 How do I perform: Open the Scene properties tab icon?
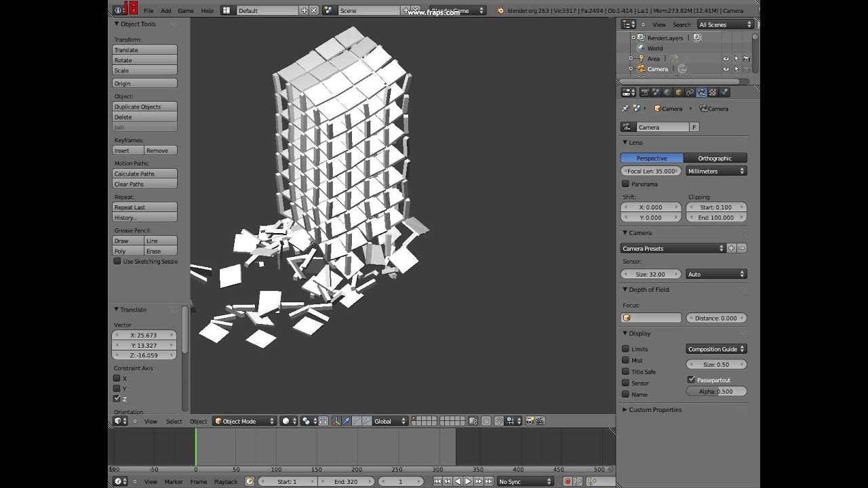click(x=656, y=92)
